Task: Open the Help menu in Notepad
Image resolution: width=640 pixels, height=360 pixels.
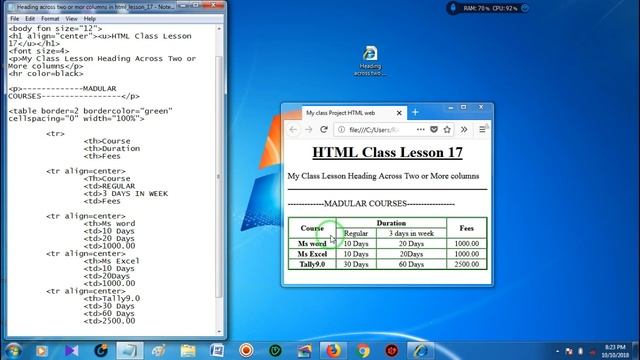Action: click(x=89, y=19)
